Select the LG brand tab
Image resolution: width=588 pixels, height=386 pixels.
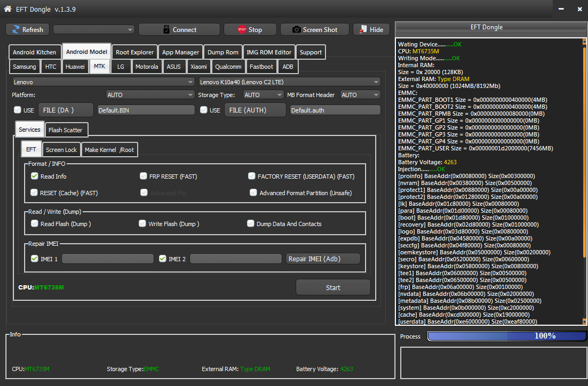(x=121, y=67)
